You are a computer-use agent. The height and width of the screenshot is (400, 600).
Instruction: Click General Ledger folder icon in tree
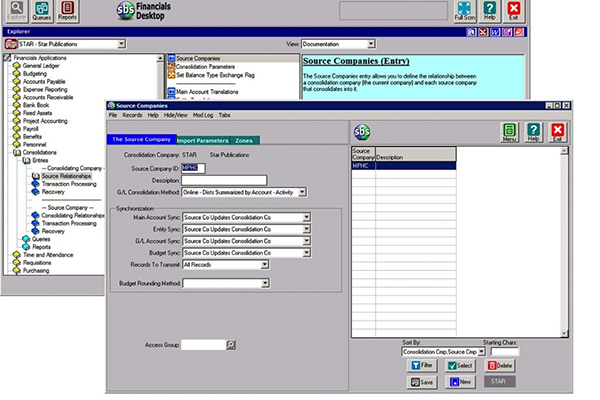[16, 66]
